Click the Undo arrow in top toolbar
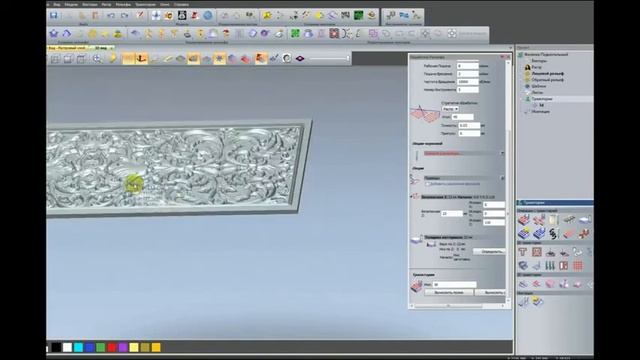Viewport: 640px width, 360px height. pos(111,16)
